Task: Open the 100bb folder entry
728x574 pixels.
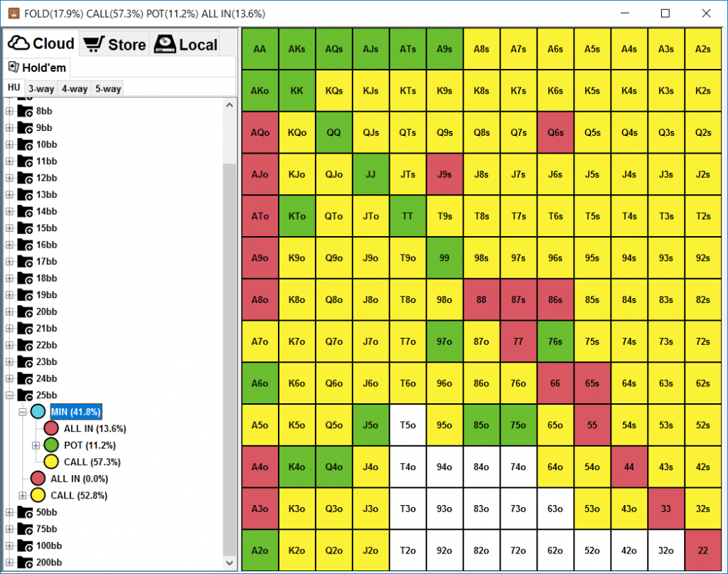Action: (48, 546)
